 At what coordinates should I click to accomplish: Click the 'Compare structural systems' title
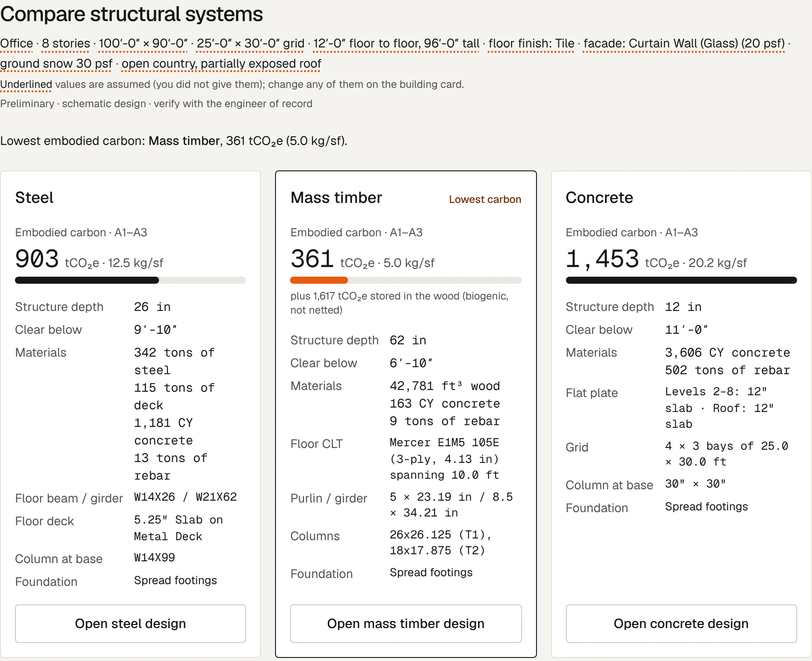pos(131,14)
